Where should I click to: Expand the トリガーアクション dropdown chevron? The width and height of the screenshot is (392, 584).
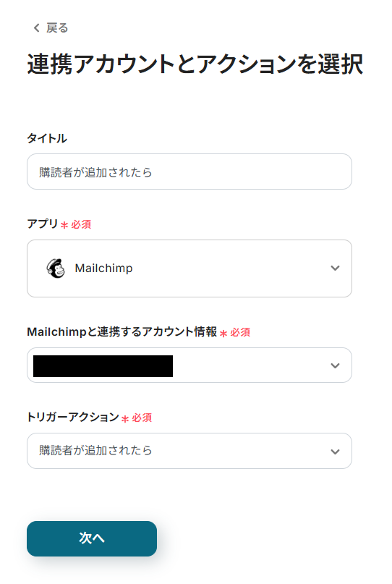[x=335, y=452]
